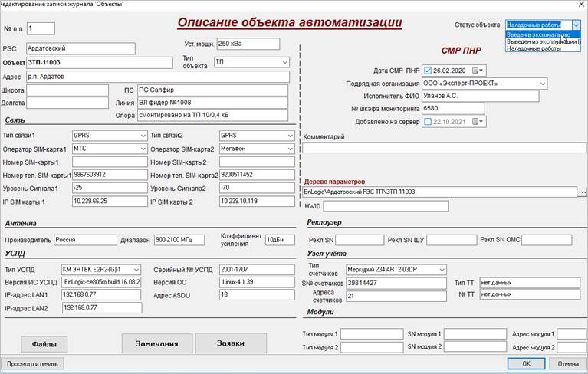588x374 pixels.
Task: Focus the Уст. мощн. field 250 кВа
Action: [x=248, y=44]
